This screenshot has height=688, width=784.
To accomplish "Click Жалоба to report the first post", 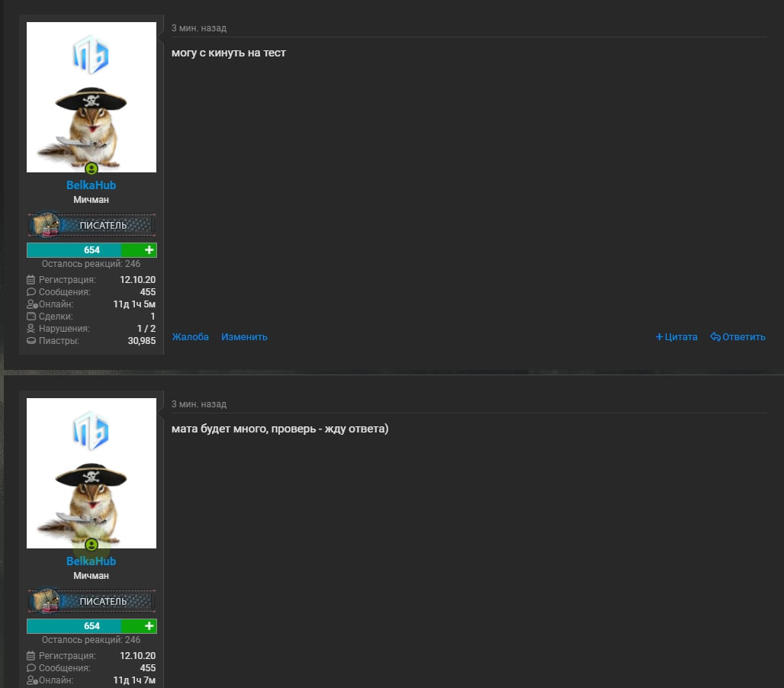I will [x=191, y=337].
